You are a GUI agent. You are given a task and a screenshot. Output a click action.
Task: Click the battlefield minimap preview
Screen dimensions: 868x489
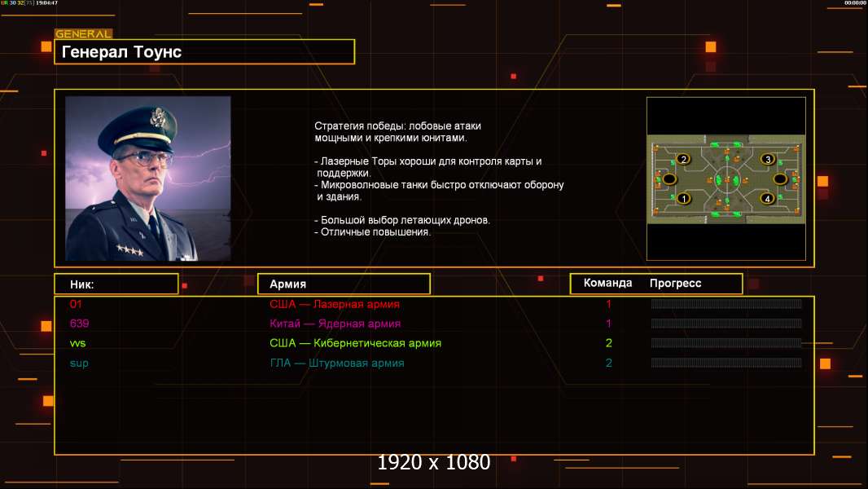[726, 178]
